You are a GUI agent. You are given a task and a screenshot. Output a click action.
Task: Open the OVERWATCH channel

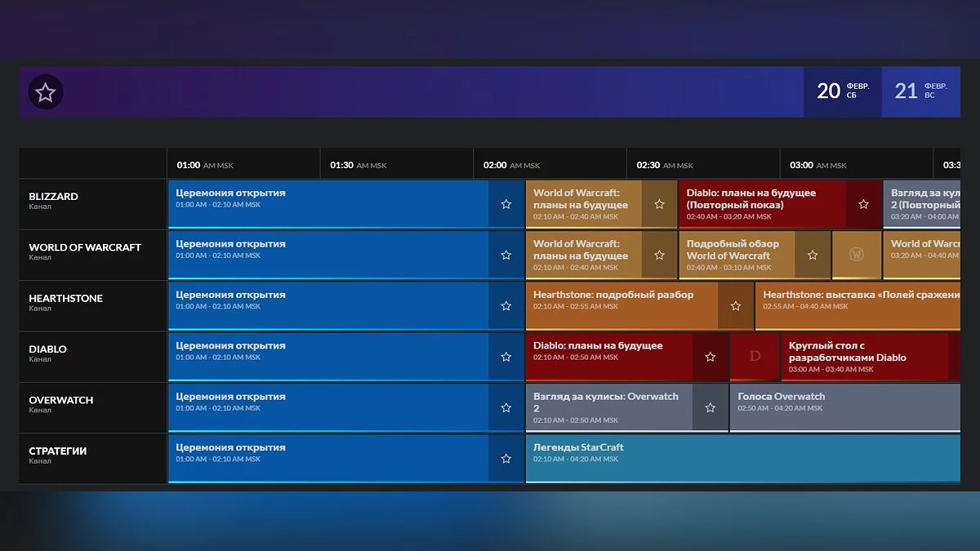click(93, 407)
